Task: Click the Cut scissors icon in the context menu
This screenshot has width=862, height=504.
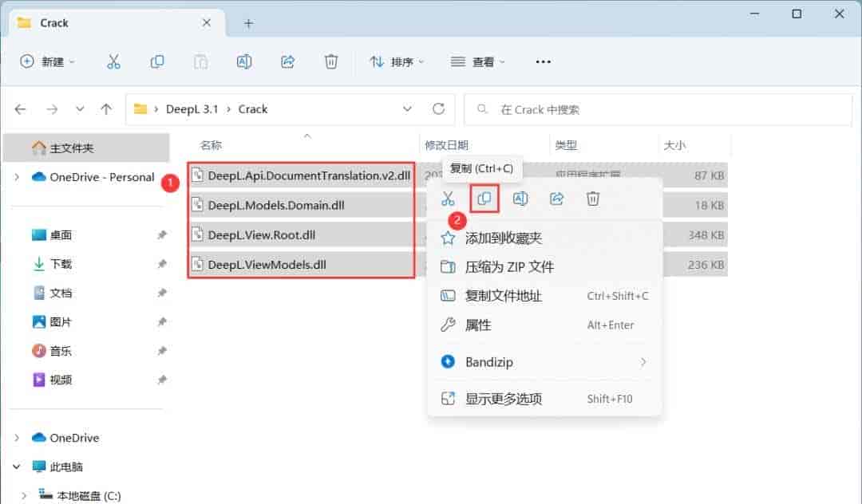Action: click(448, 199)
